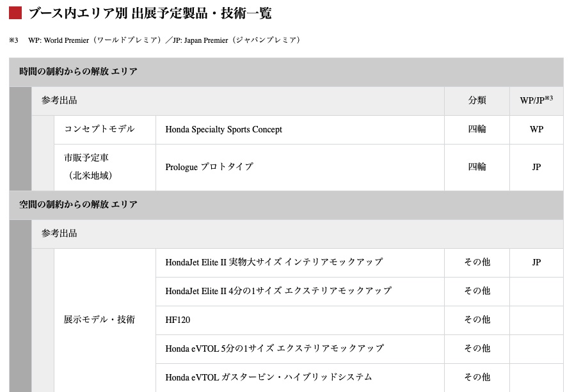Click the 分類 column header

click(477, 100)
